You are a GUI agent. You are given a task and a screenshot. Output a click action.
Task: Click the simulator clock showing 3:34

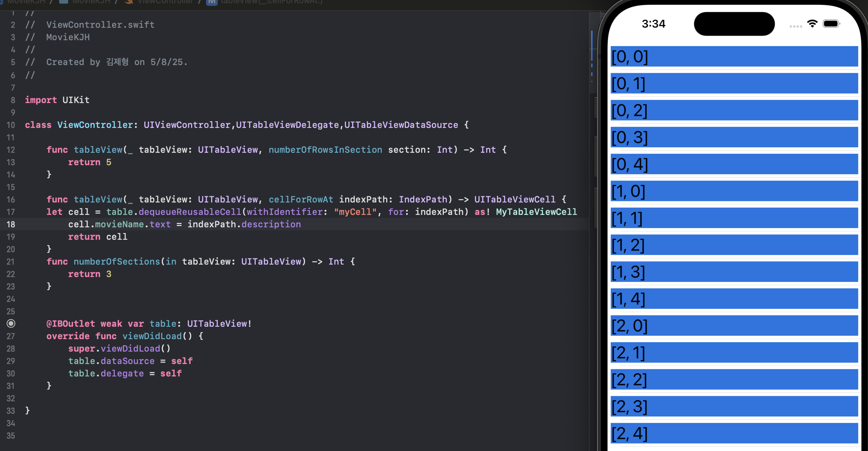(653, 24)
